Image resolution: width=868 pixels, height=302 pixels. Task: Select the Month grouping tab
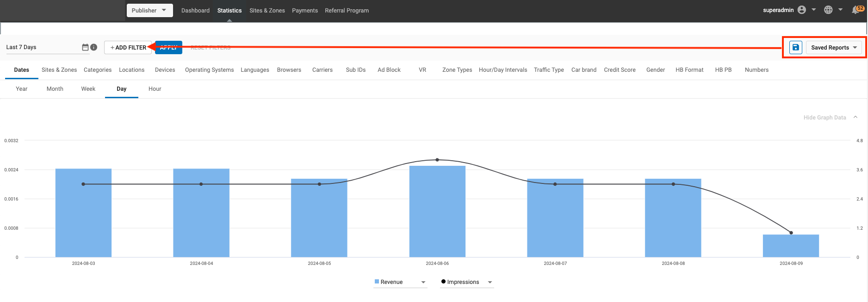55,89
